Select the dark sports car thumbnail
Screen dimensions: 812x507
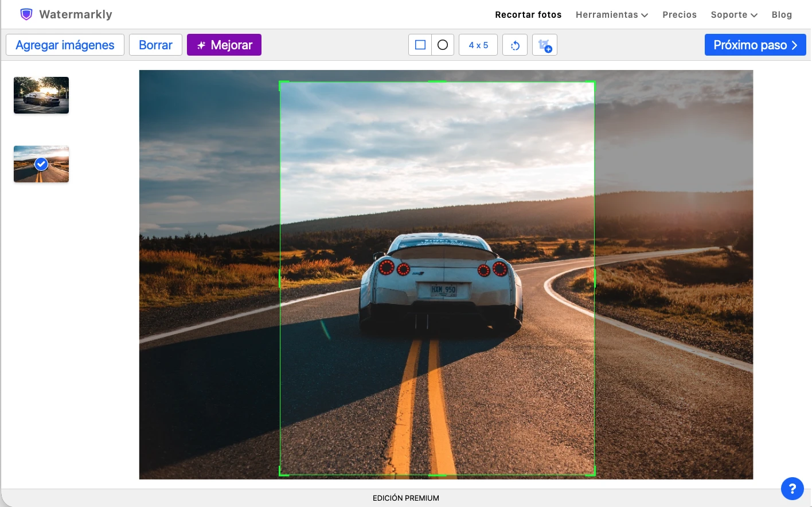[41, 95]
